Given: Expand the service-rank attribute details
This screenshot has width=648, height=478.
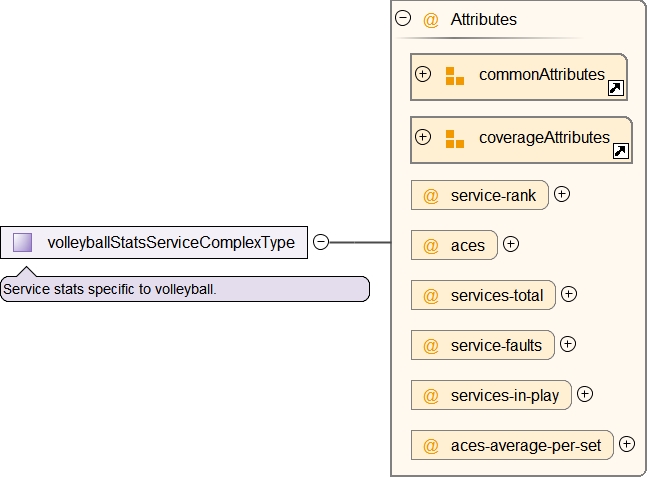Looking at the screenshot, I should pos(562,194).
